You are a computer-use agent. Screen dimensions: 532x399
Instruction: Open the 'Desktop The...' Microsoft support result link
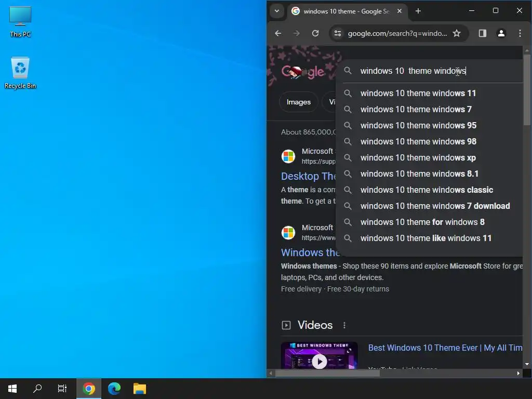309,176
